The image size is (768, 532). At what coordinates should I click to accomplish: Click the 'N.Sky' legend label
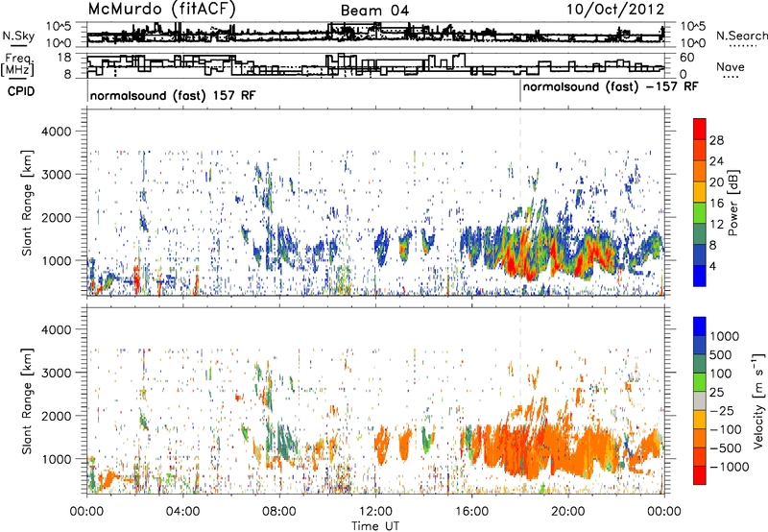[18, 36]
